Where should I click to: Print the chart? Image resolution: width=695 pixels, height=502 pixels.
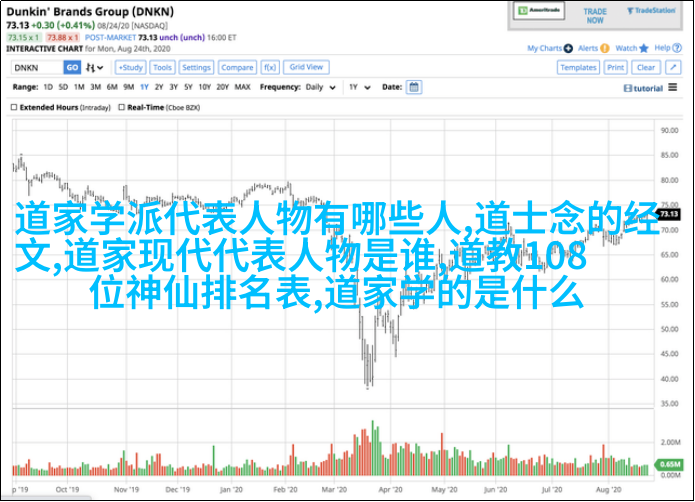coord(616,68)
